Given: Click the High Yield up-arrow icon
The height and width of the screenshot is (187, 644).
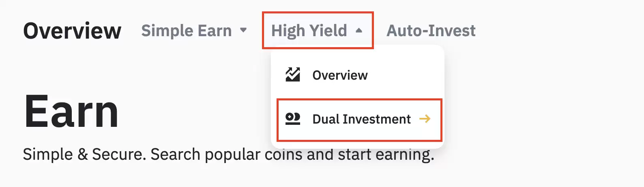Looking at the screenshot, I should [358, 30].
